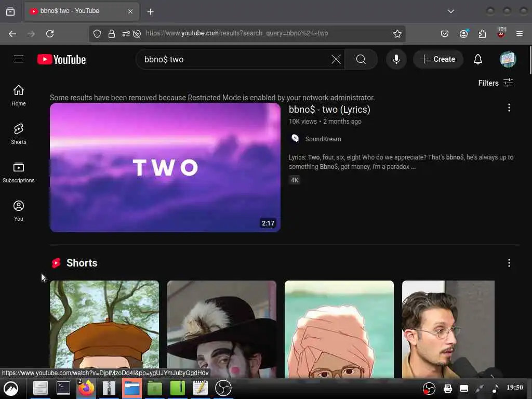View site security via the padlock icon
532x399 pixels.
(112, 34)
